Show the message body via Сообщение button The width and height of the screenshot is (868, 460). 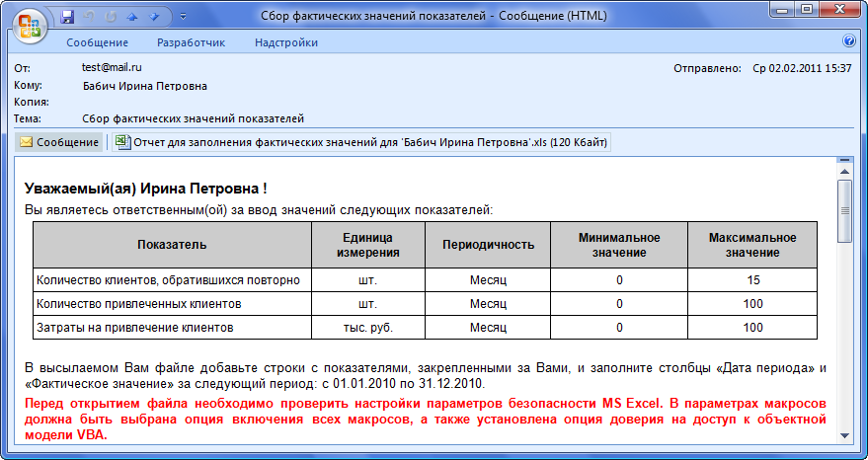coord(59,142)
